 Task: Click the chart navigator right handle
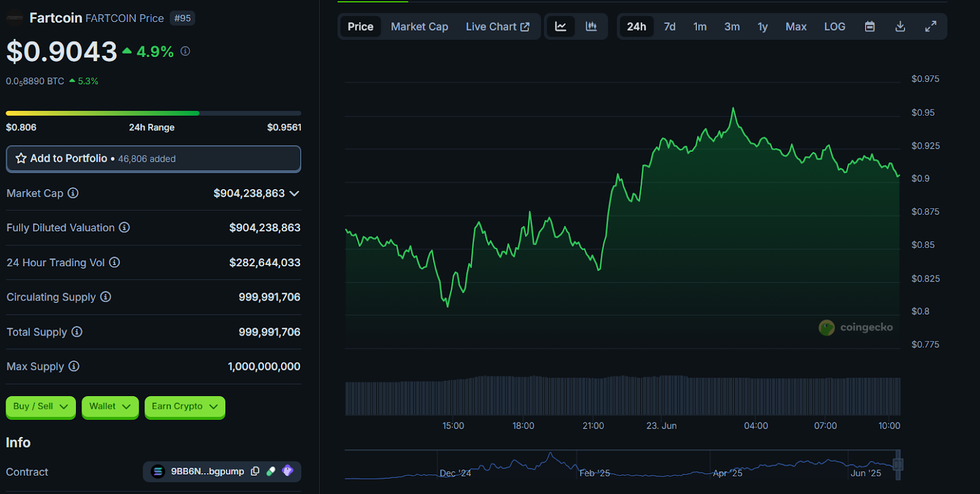(898, 465)
